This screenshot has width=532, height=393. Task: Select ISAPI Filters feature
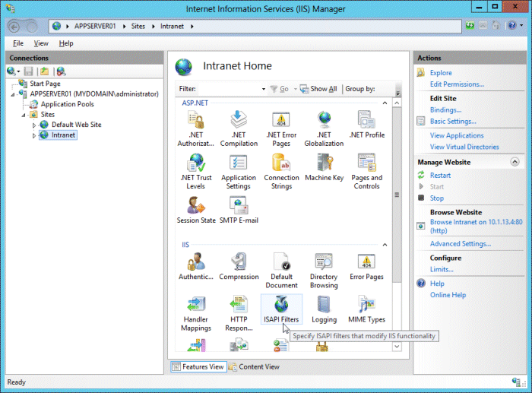pyautogui.click(x=281, y=309)
